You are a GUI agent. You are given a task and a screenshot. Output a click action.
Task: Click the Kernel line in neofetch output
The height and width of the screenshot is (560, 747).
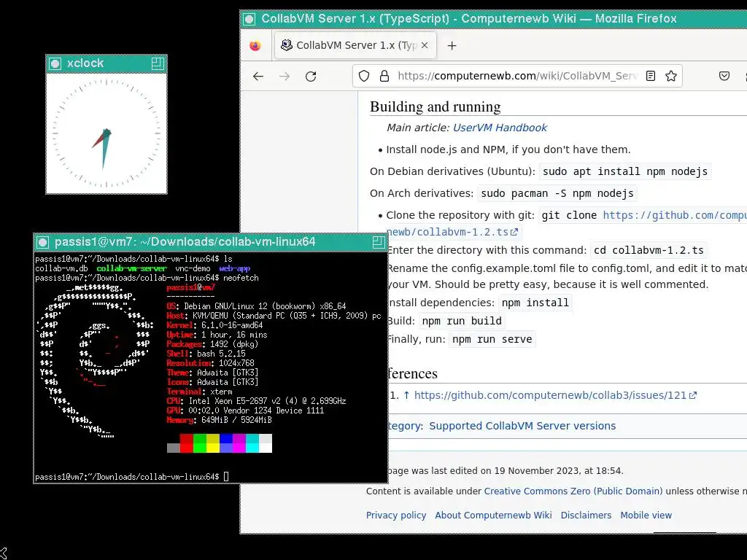[x=214, y=325]
